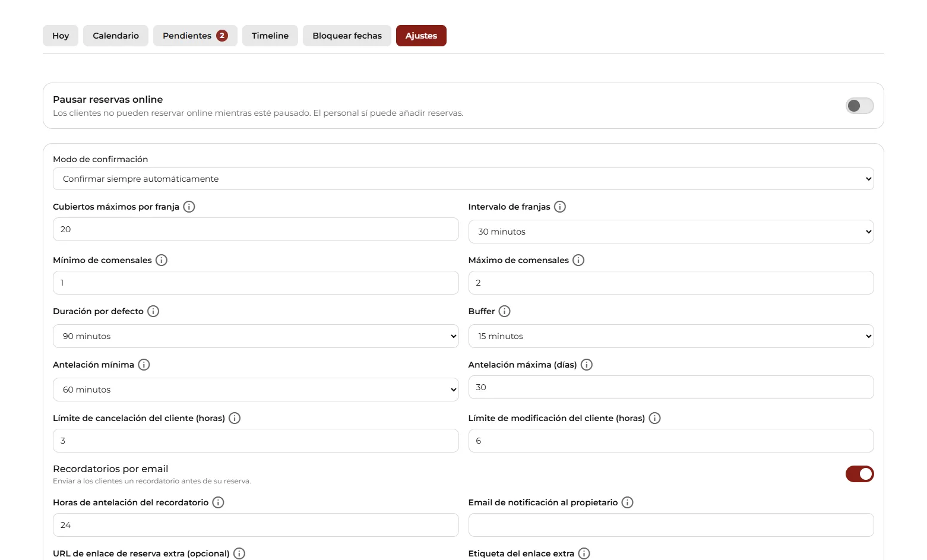Enable the Pausar reservas online switch

click(x=859, y=106)
